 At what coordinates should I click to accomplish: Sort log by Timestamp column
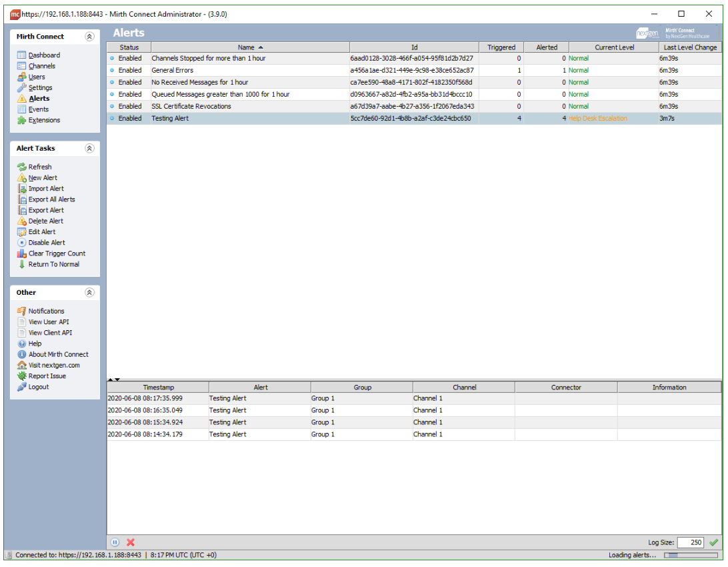click(x=158, y=388)
